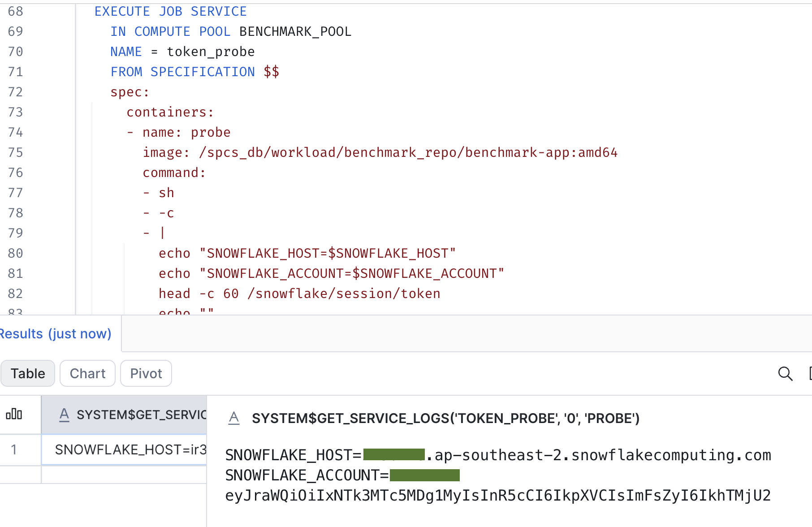Click token_probe name in the editor
The image size is (812, 527).
tap(211, 52)
